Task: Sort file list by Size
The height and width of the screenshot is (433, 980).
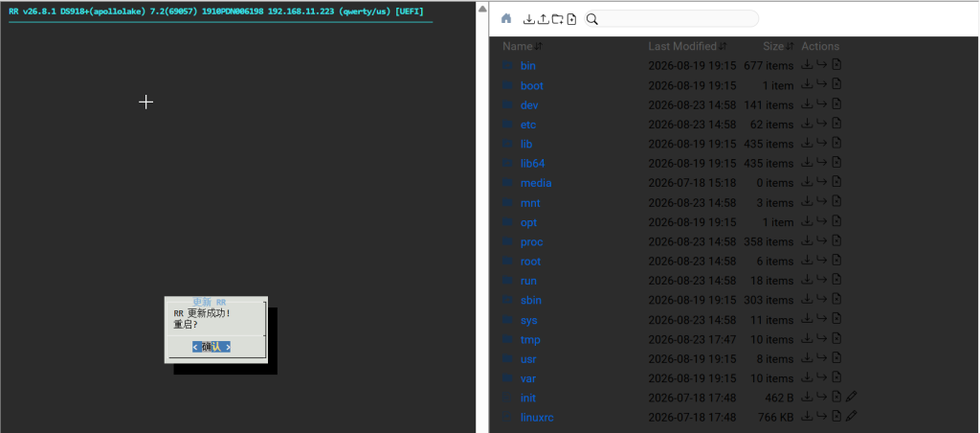Action: [x=778, y=46]
